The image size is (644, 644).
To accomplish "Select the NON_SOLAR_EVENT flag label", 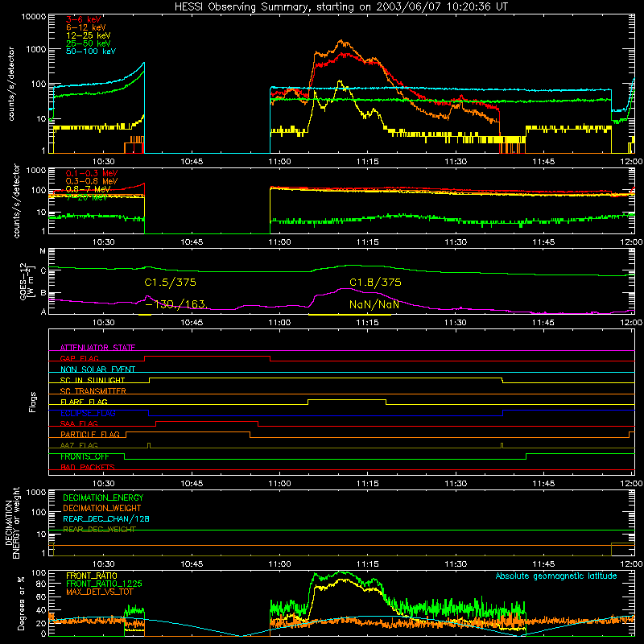I will (x=97, y=369).
